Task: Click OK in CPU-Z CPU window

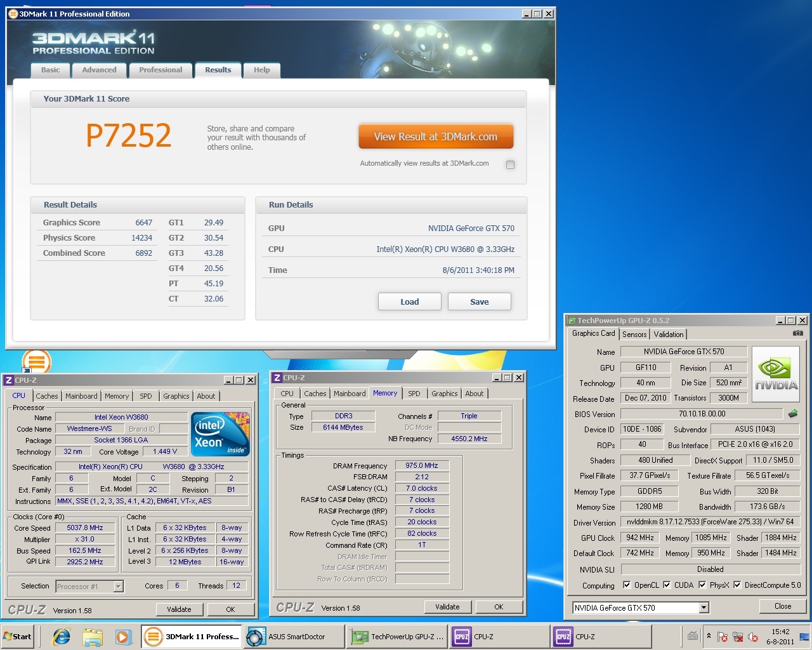Action: (230, 609)
